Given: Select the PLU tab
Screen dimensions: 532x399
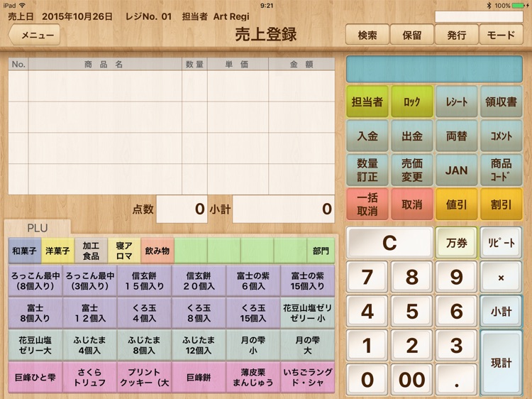Looking at the screenshot, I should click(x=38, y=228).
